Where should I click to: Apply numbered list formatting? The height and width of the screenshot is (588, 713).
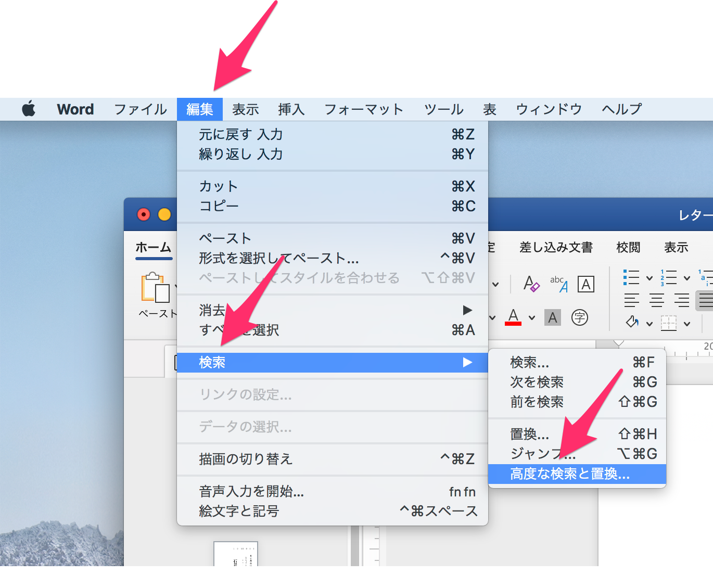pyautogui.click(x=669, y=277)
